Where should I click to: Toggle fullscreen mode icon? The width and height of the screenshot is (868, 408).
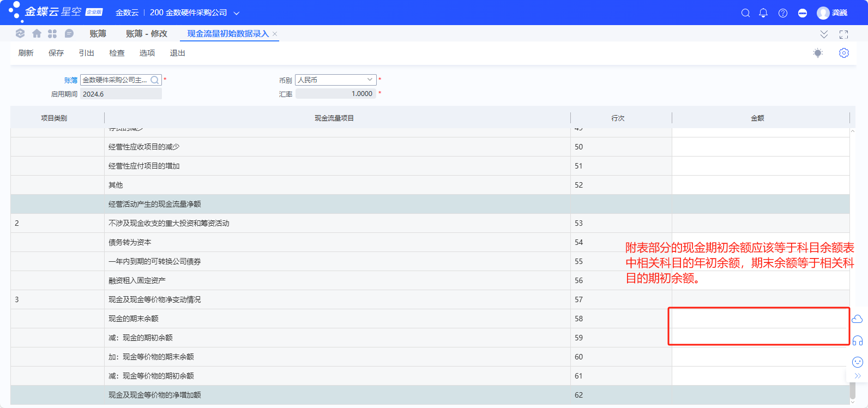pos(843,34)
